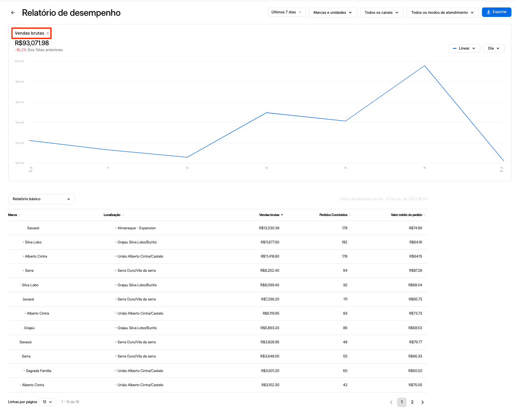Click the R$93,071.98 total gross sales value

tap(32, 43)
